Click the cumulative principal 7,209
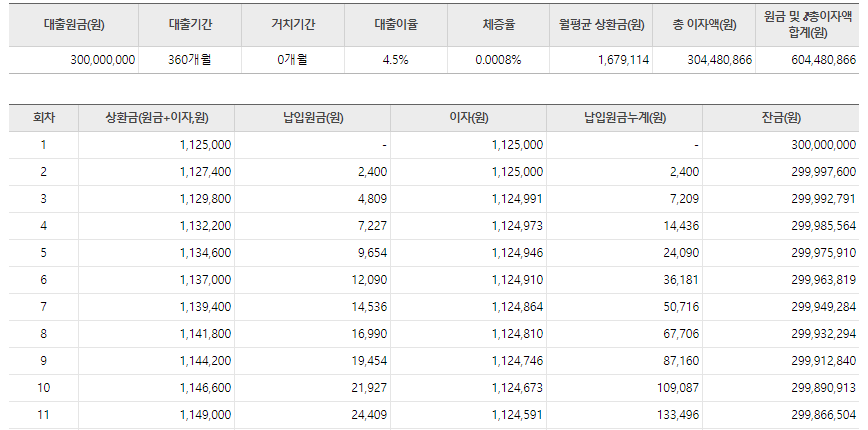868x430 pixels. click(686, 199)
